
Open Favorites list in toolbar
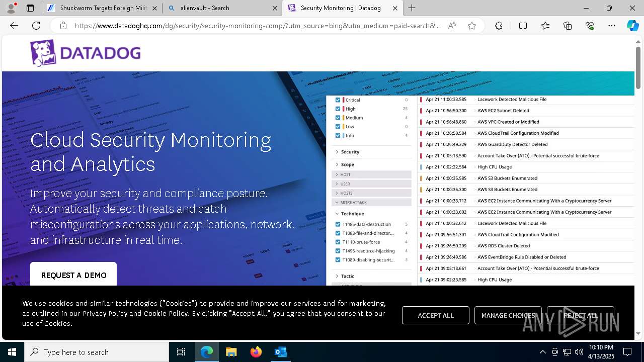tap(545, 26)
